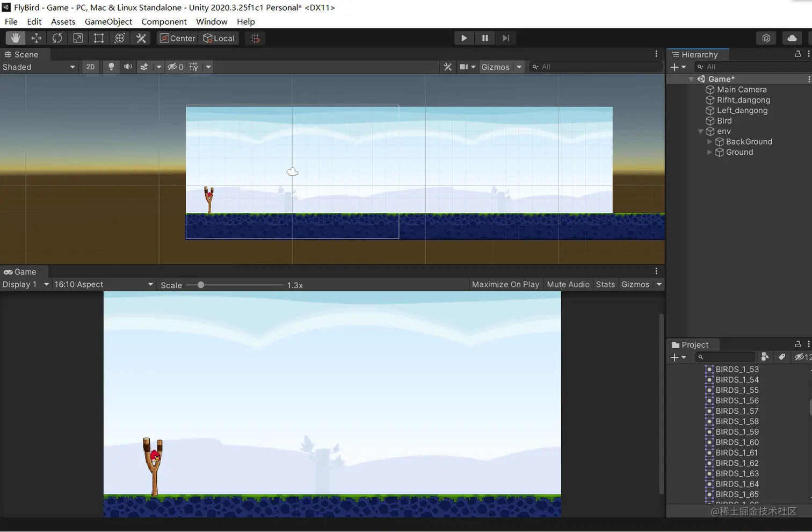Screen dimensions: 812x532
Task: Open the GameObject menu
Action: 108,21
